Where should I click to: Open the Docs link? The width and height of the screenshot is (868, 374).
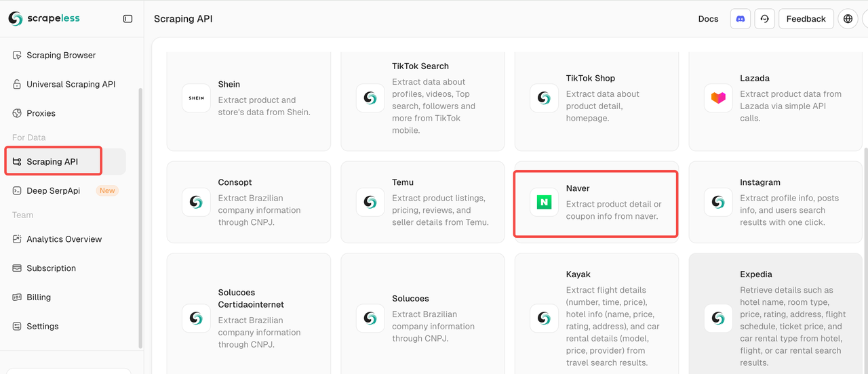coord(708,19)
